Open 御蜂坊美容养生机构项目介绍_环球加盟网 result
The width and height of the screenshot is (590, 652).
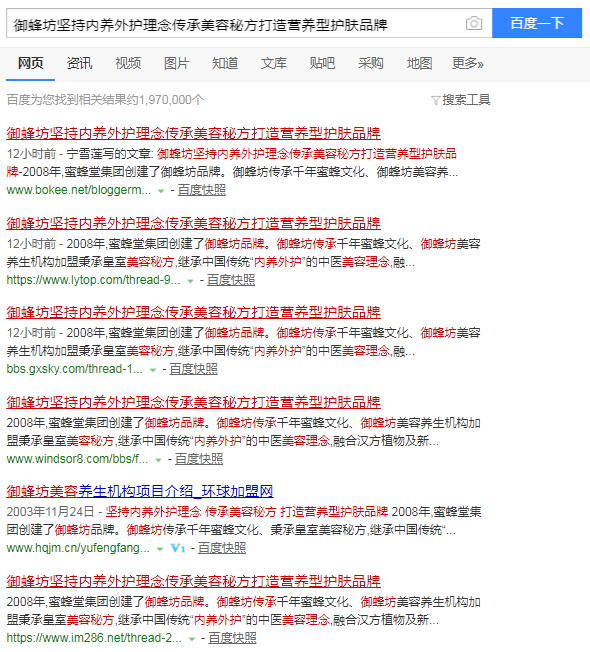tap(140, 491)
